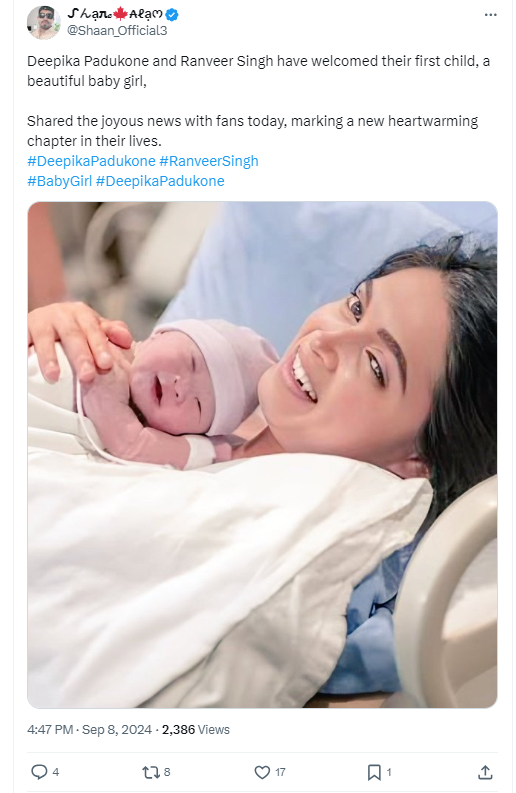The height and width of the screenshot is (793, 516).
Task: Click the reply speech bubble icon
Action: pyautogui.click(x=39, y=772)
